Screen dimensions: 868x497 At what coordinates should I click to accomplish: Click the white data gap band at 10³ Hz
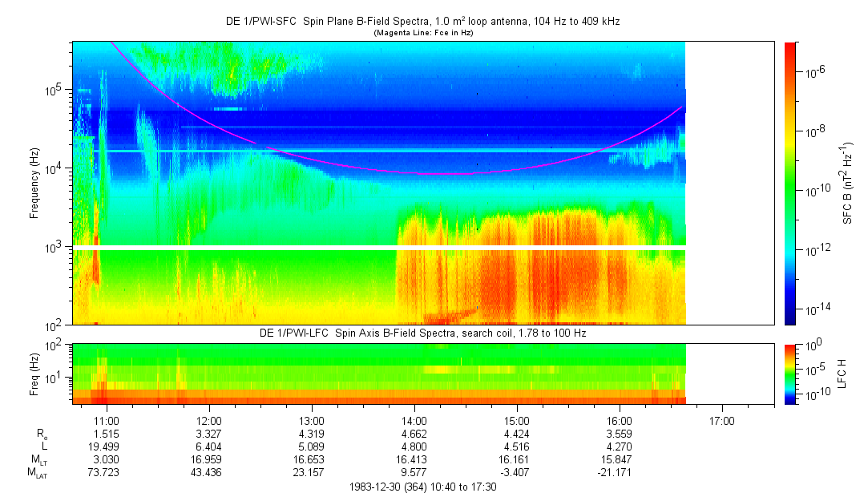[378, 248]
